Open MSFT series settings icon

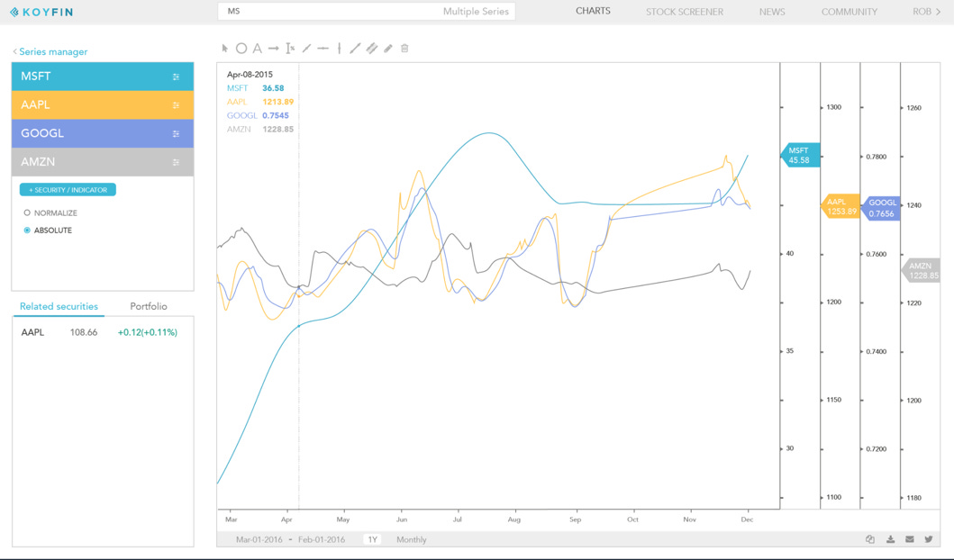tap(176, 77)
